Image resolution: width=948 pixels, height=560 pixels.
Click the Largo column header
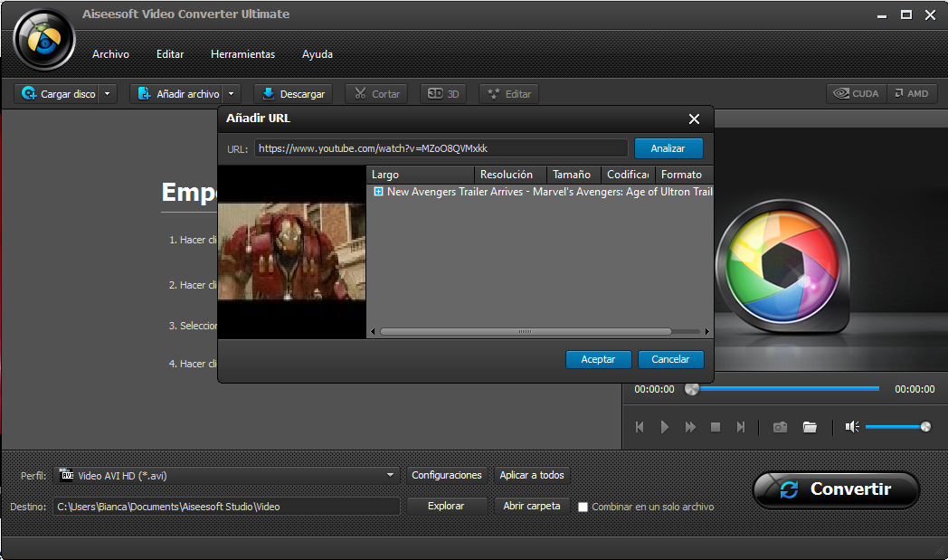[x=421, y=175]
